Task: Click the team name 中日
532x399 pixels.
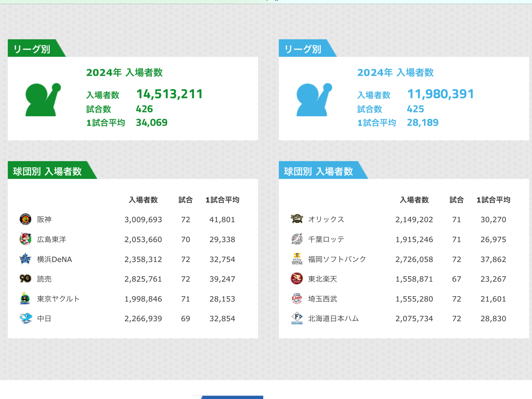Action: tap(44, 319)
